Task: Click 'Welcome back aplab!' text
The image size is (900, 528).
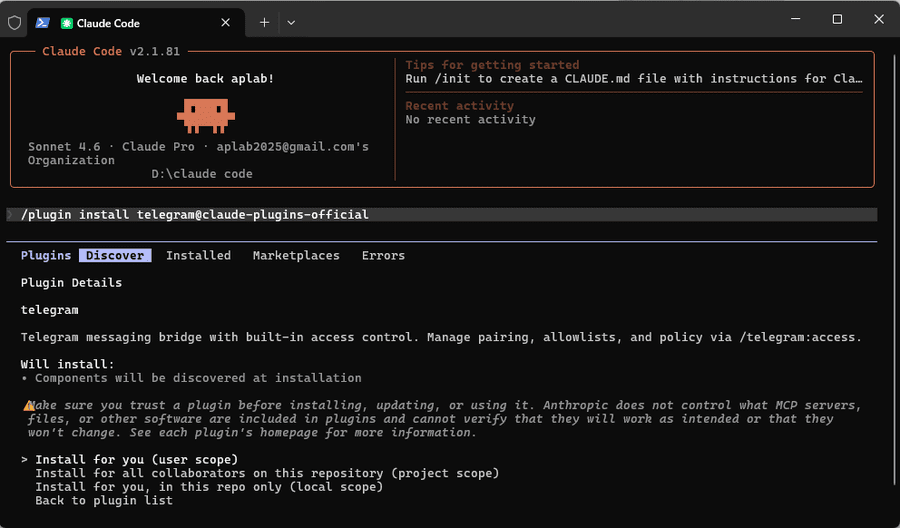Action: (205, 79)
